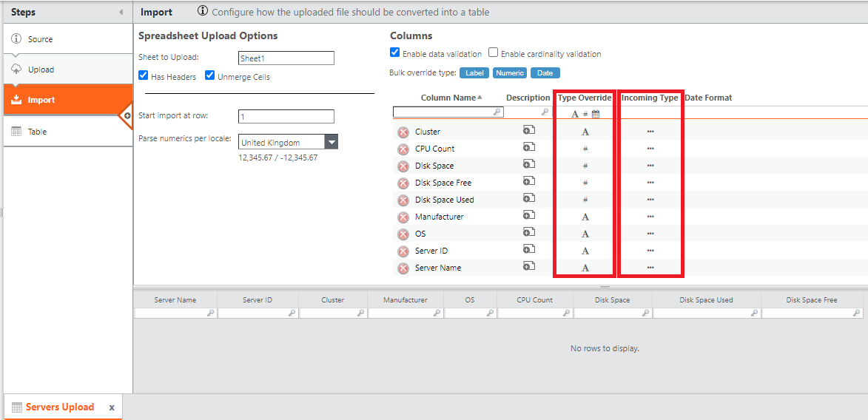Change Manufacturer type override label icon
This screenshot has height=420, width=868.
585,217
